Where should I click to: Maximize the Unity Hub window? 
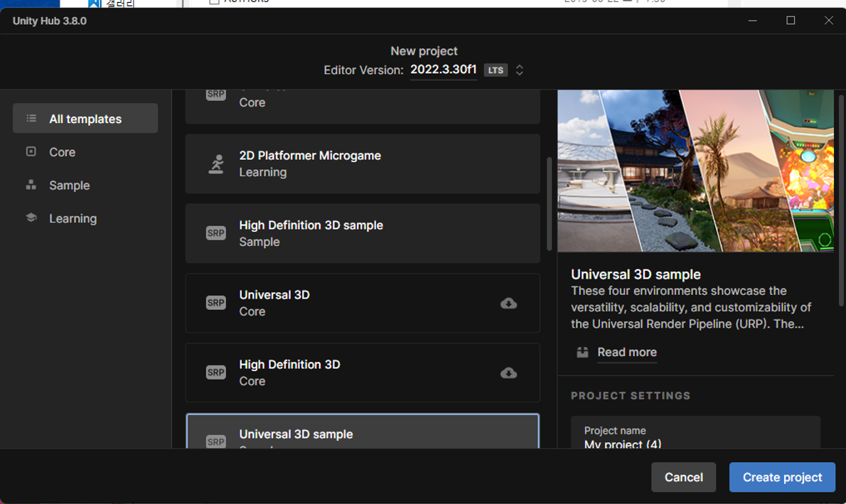(791, 21)
